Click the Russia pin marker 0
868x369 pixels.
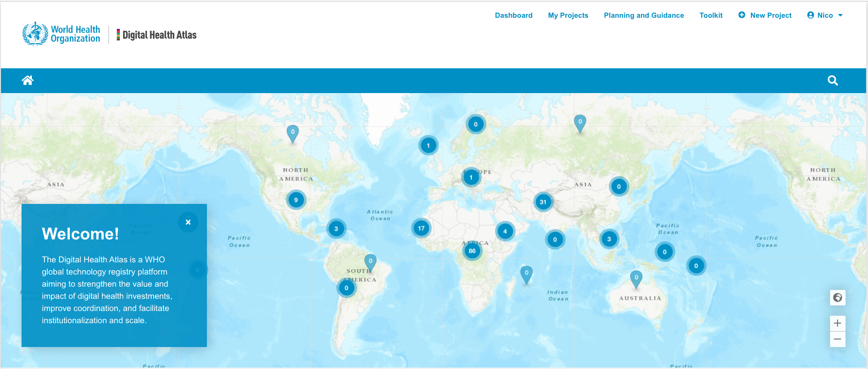pos(580,123)
